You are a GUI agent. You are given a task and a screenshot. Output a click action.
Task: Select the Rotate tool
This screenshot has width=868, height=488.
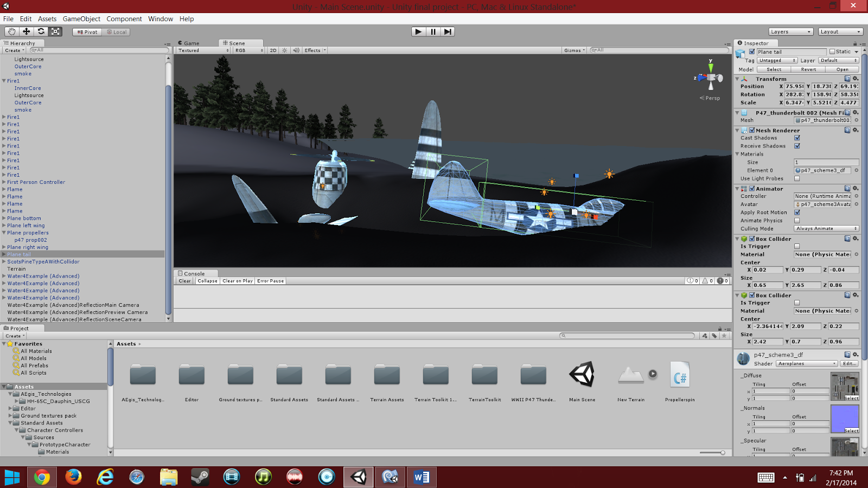click(41, 32)
